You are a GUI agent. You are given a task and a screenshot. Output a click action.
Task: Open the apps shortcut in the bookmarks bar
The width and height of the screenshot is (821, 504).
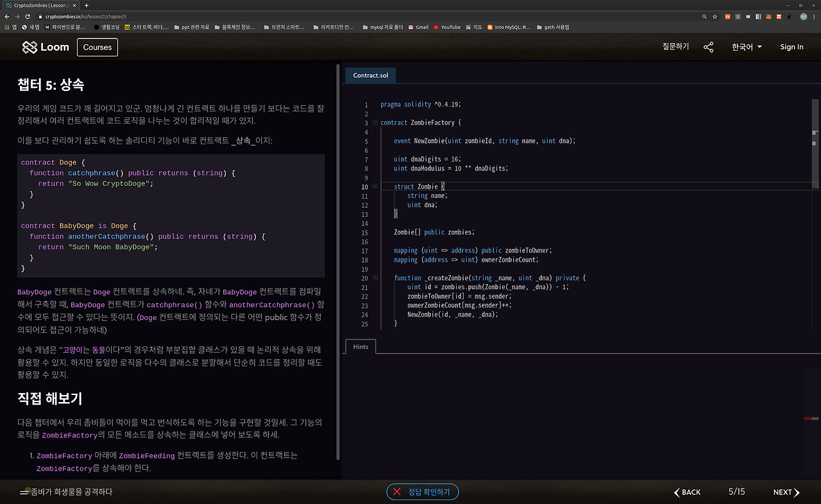(10, 28)
